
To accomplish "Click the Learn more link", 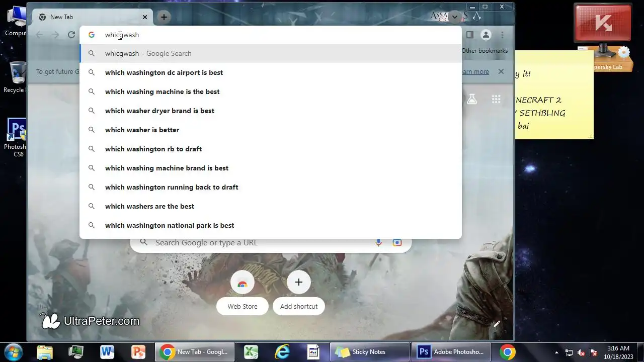I will [474, 71].
